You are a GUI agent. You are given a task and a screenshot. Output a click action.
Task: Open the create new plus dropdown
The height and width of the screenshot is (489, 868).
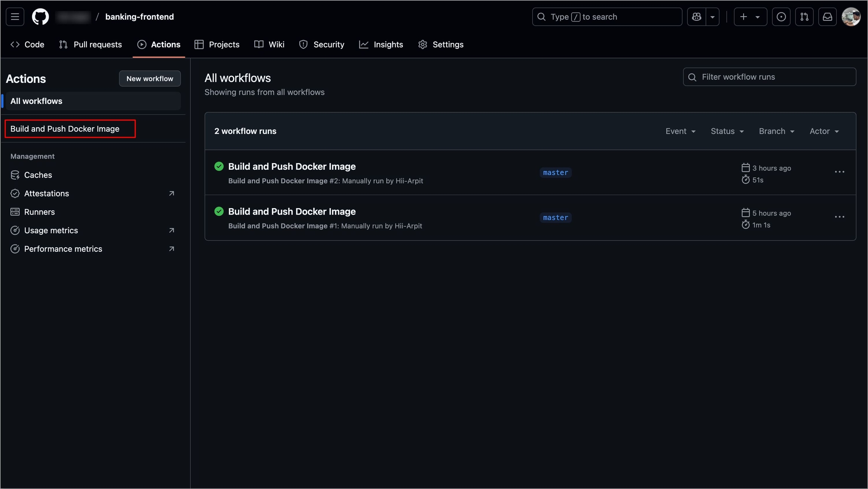(750, 17)
